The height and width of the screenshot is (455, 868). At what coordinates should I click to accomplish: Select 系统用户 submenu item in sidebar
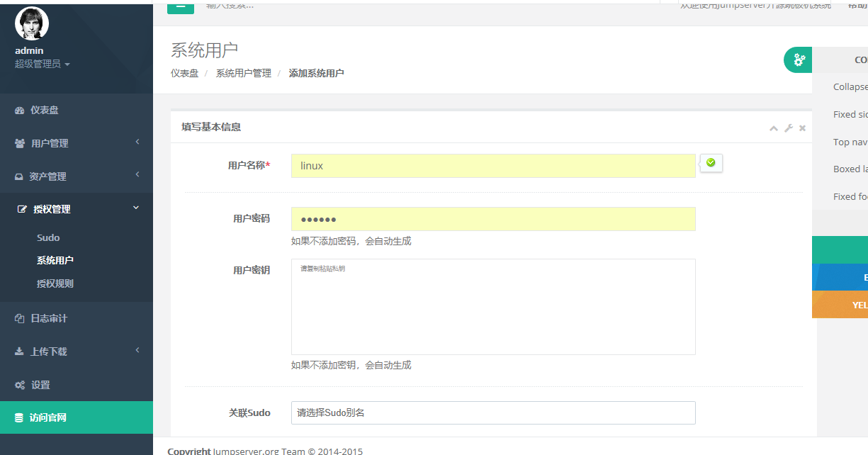(x=55, y=260)
